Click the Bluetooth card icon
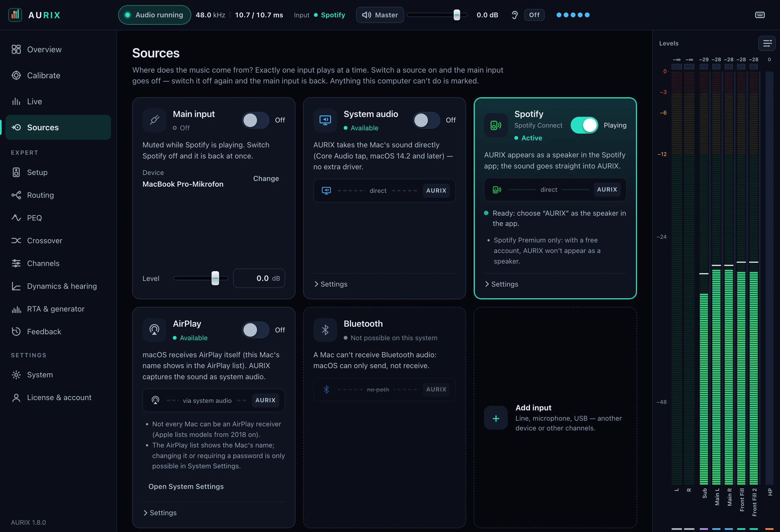Screen dimensions: 780x532 click(325, 330)
